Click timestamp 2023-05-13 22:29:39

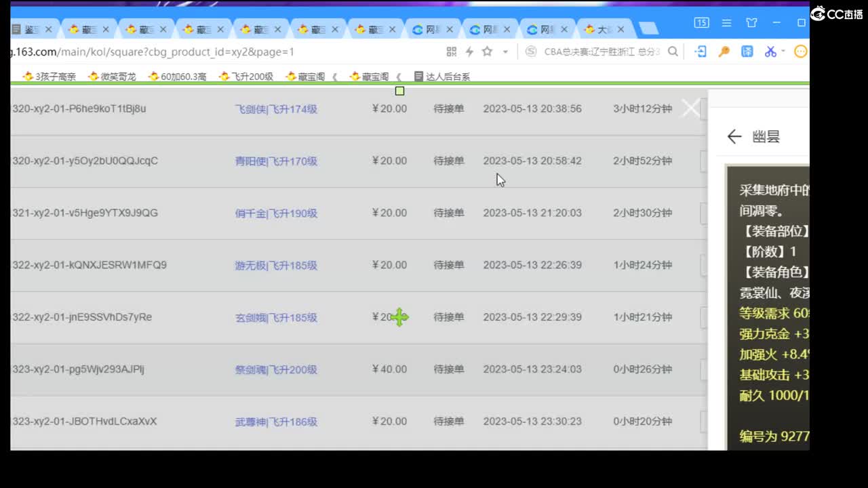(x=532, y=317)
